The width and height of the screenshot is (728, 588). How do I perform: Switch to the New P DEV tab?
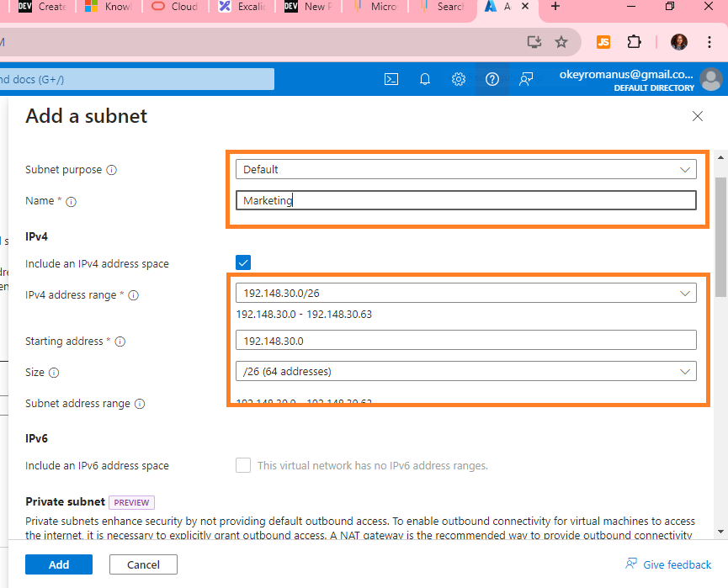click(x=308, y=7)
